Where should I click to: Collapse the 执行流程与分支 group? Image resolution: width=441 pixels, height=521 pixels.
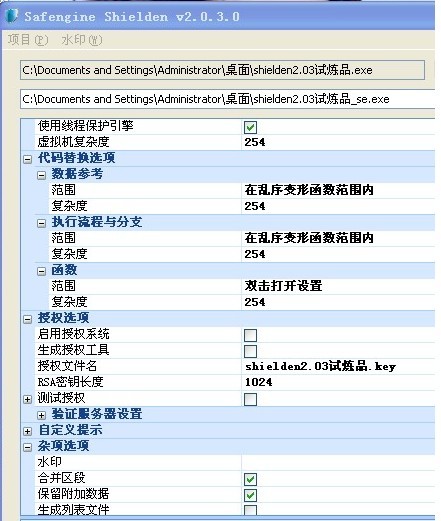[x=41, y=223]
